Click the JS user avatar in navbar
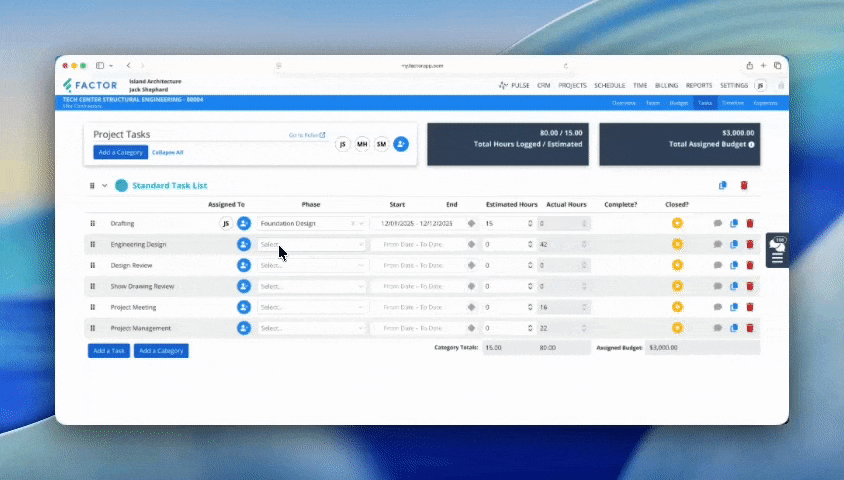The height and width of the screenshot is (480, 844). [x=760, y=85]
